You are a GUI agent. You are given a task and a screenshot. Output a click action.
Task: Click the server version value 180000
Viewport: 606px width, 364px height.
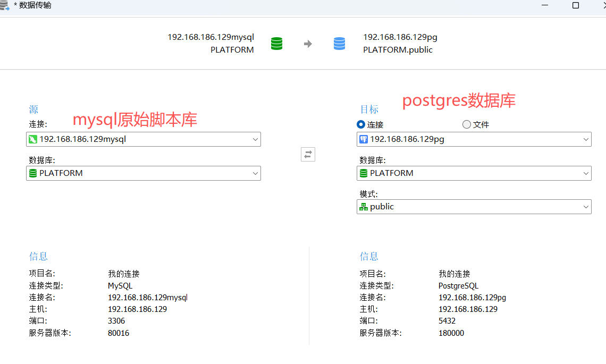tap(451, 333)
